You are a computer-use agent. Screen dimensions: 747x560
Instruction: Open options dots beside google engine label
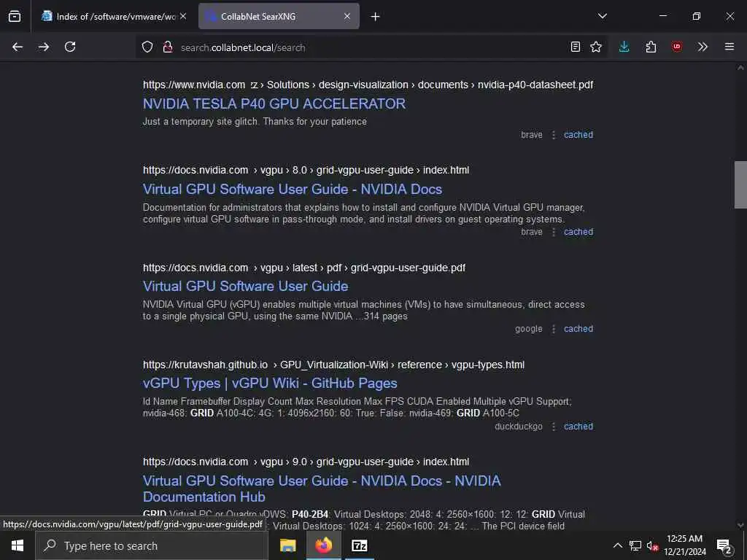[554, 329]
